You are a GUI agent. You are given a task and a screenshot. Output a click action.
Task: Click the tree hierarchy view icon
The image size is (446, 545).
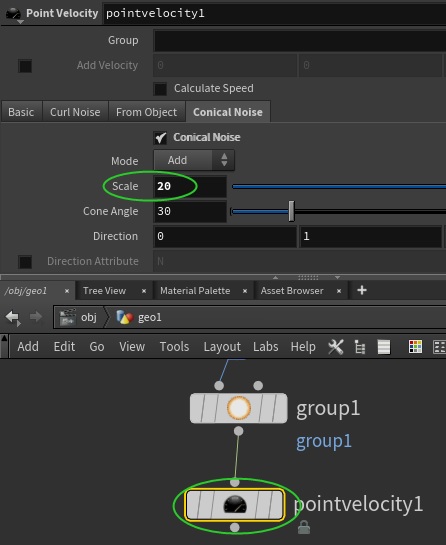(x=359, y=347)
